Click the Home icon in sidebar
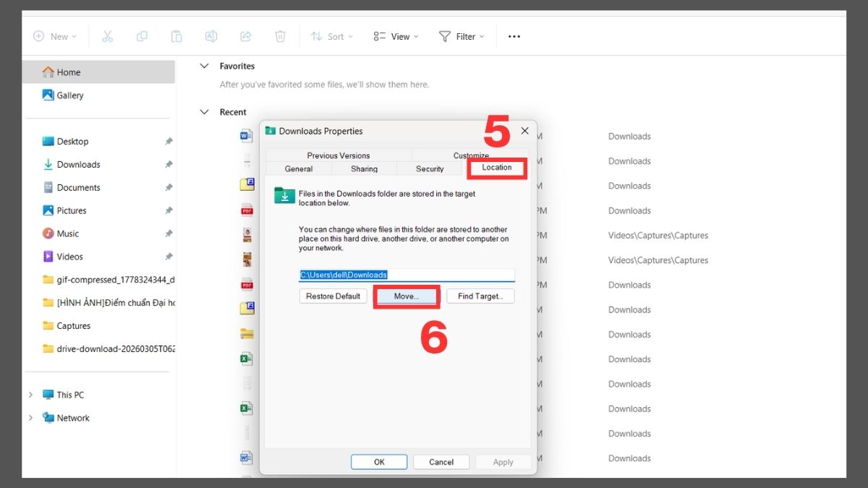Image resolution: width=868 pixels, height=488 pixels. pyautogui.click(x=48, y=72)
